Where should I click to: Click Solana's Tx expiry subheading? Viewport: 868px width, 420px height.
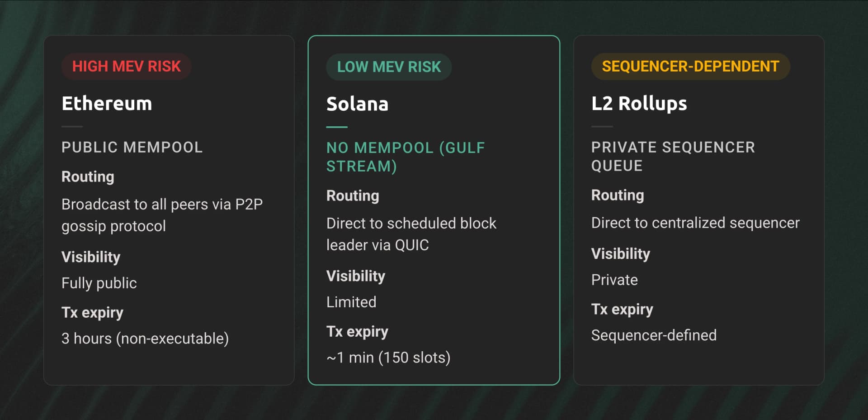click(x=357, y=331)
